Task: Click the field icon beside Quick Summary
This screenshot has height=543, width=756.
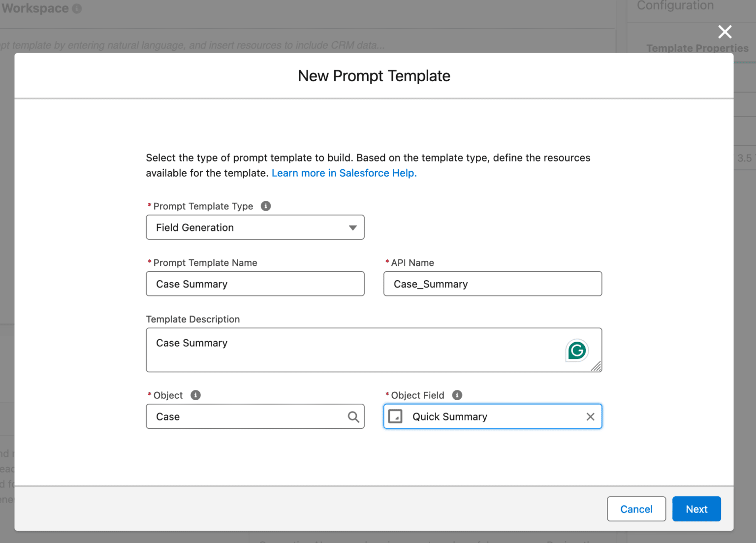Action: (x=396, y=416)
